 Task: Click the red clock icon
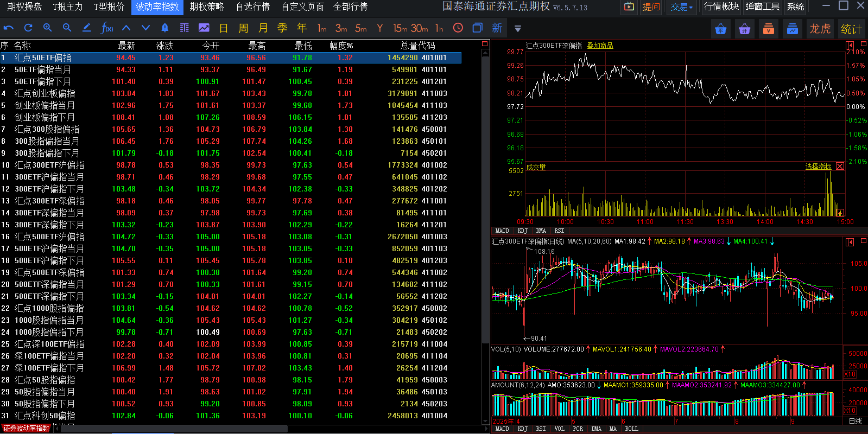[x=458, y=28]
